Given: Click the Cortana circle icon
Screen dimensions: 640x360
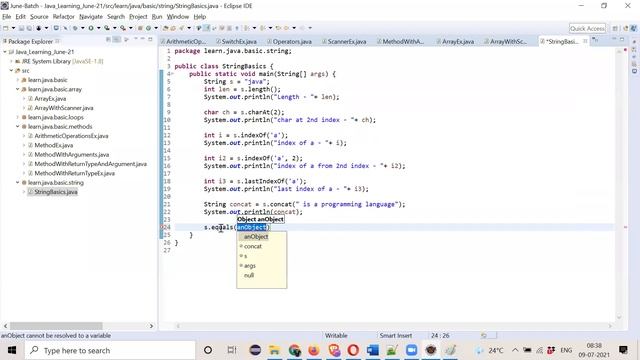Looking at the screenshot, I should 208,350.
